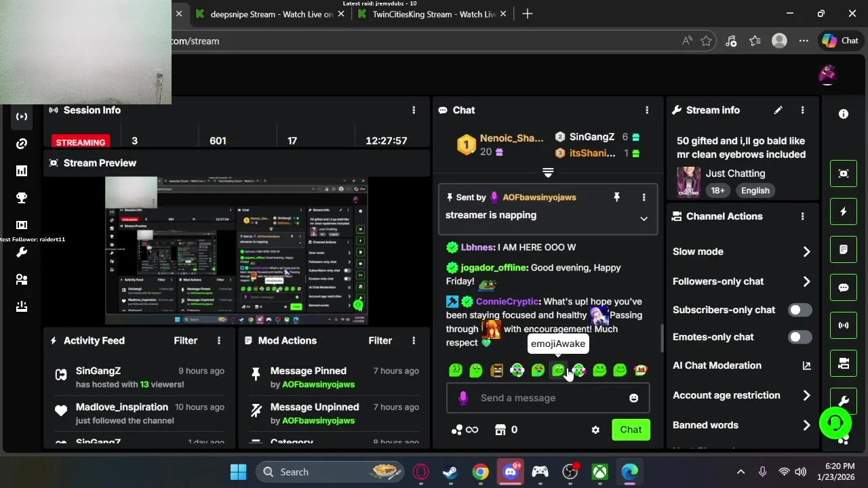Expand Banned words settings
The height and width of the screenshot is (488, 868).
[806, 425]
